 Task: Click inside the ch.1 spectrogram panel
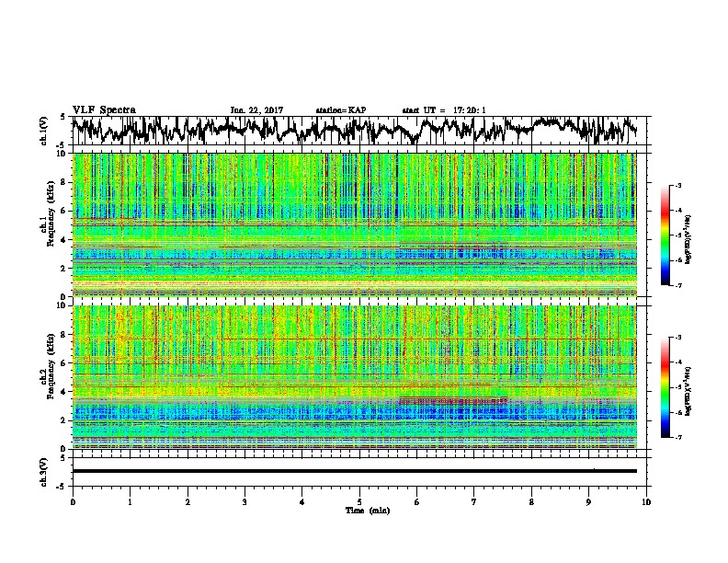pyautogui.click(x=355, y=224)
